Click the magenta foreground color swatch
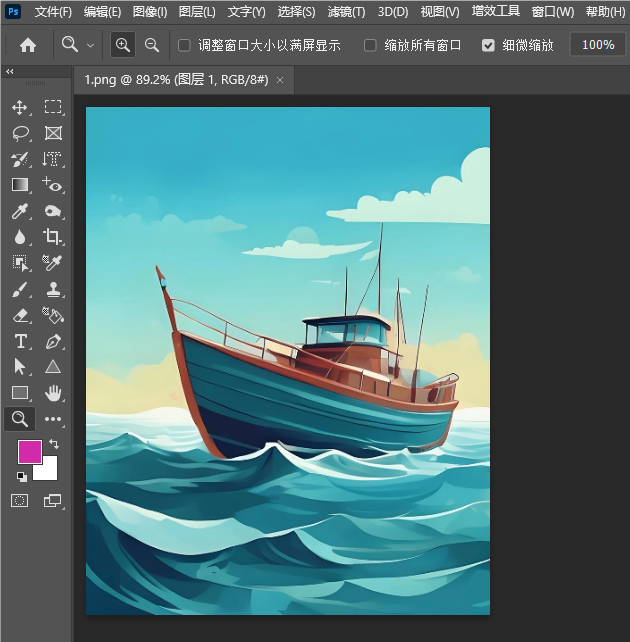Image resolution: width=630 pixels, height=642 pixels. pos(29,451)
